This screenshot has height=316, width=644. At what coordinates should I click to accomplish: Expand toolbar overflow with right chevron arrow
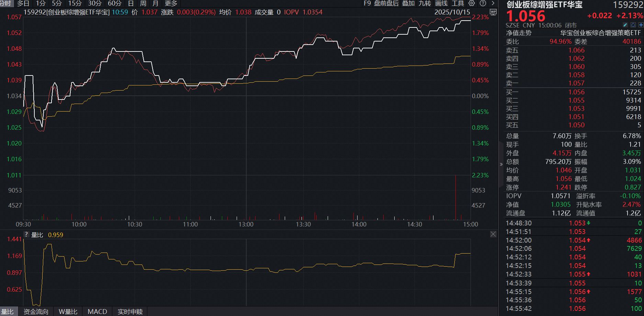pos(493,3)
